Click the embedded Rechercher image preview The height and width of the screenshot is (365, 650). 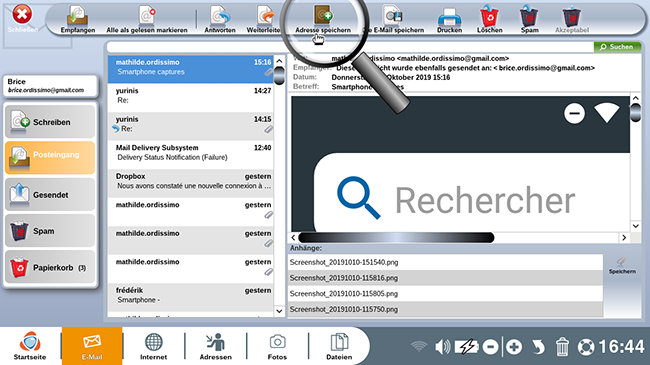461,164
